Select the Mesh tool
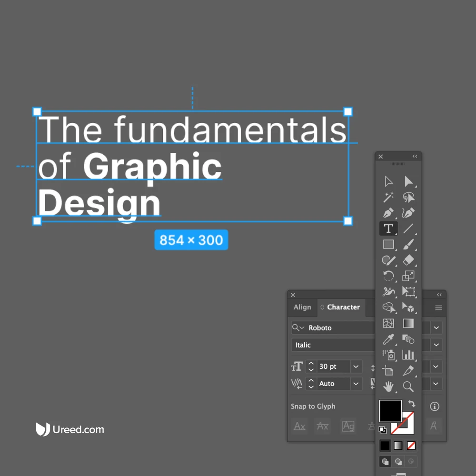The image size is (476, 476). pos(388,323)
